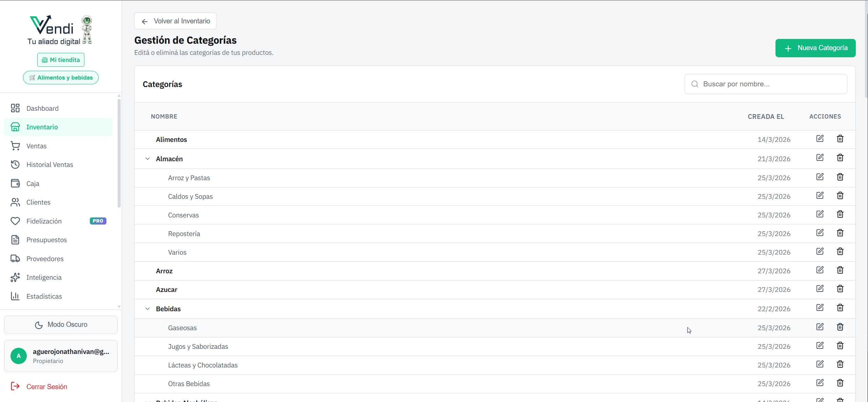This screenshot has height=402, width=868.
Task: Click trash icon for Otras Bebidas
Action: pyautogui.click(x=840, y=383)
